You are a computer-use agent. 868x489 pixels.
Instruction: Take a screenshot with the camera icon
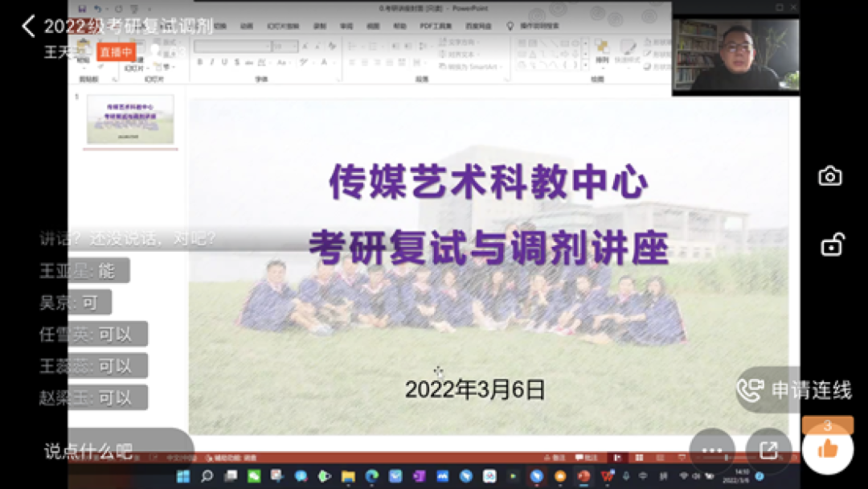click(x=829, y=176)
